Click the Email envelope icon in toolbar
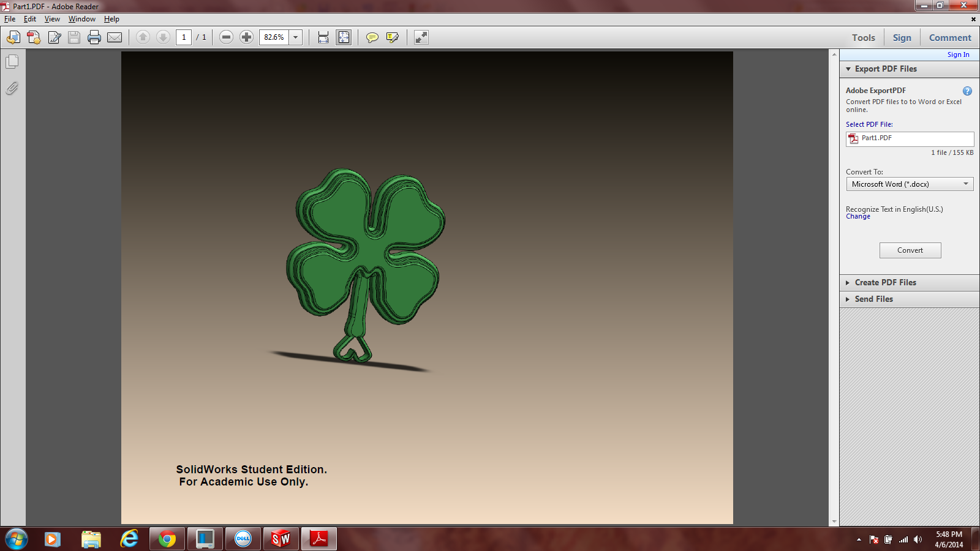The height and width of the screenshot is (551, 980). [115, 37]
